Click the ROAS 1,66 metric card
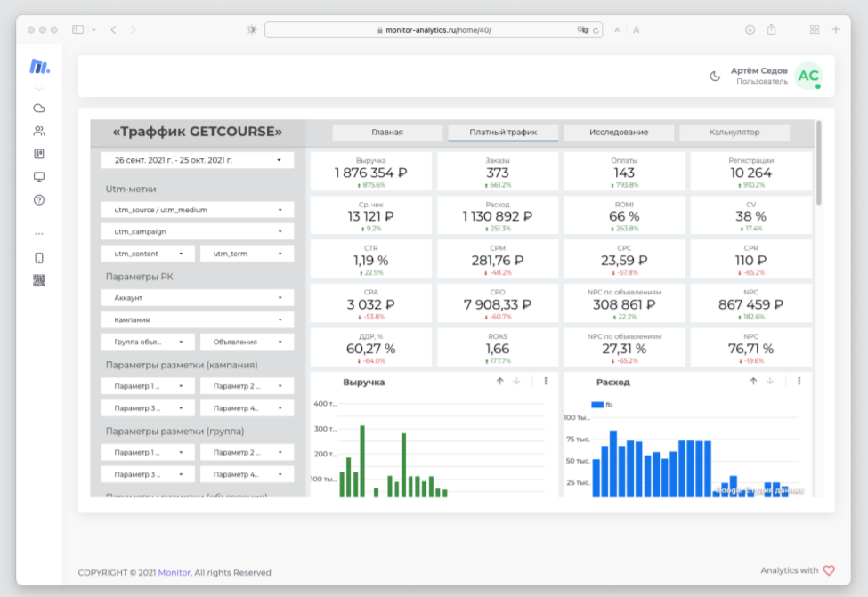The width and height of the screenshot is (868, 597). (497, 348)
